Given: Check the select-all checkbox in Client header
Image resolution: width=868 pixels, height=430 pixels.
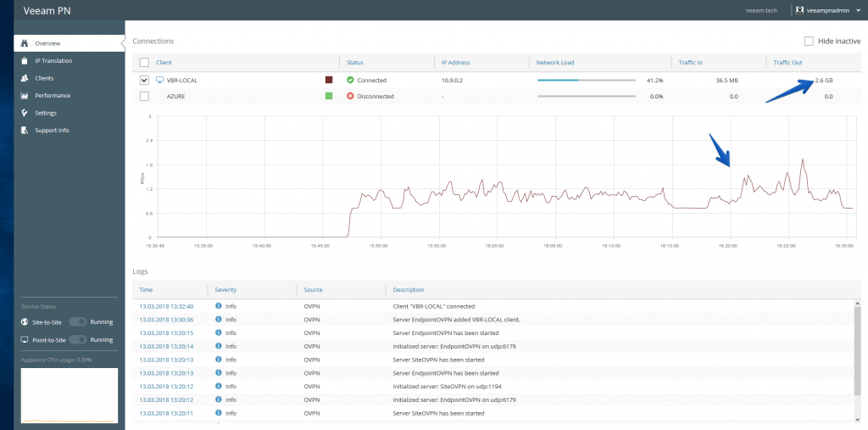Looking at the screenshot, I should coord(144,63).
